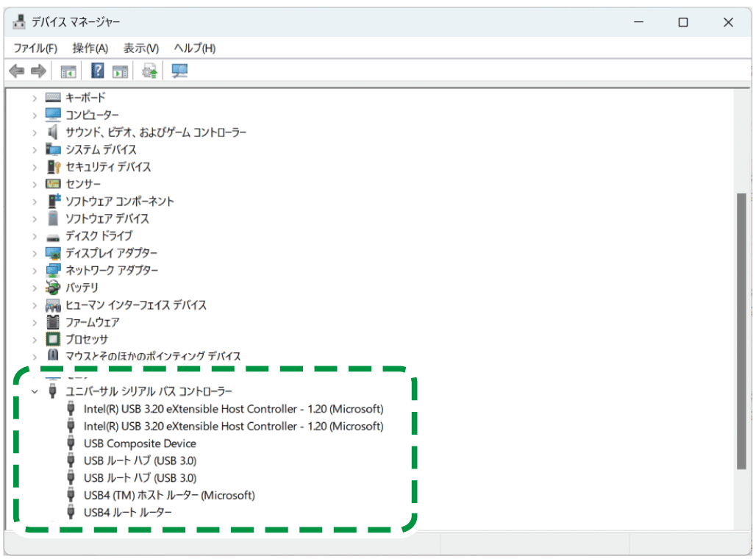This screenshot has height=559, width=756.
Task: Select the ディスク ドライブ tree item
Action: tap(99, 236)
